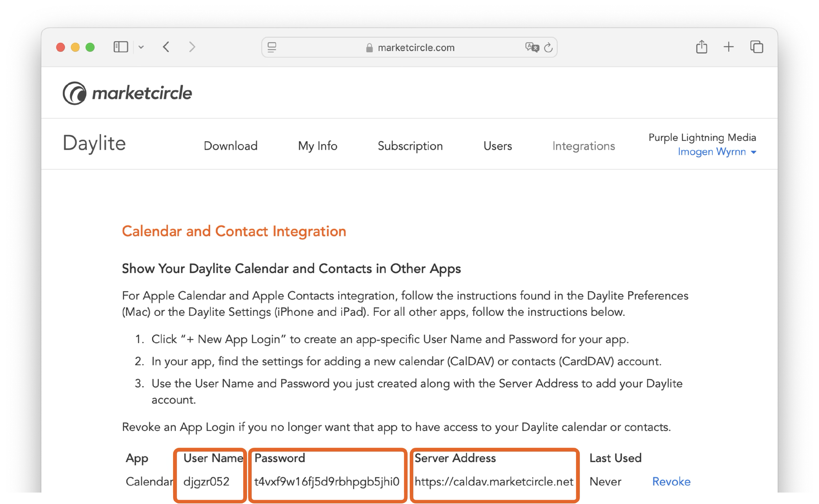
Task: Open the My Info tab
Action: click(317, 146)
